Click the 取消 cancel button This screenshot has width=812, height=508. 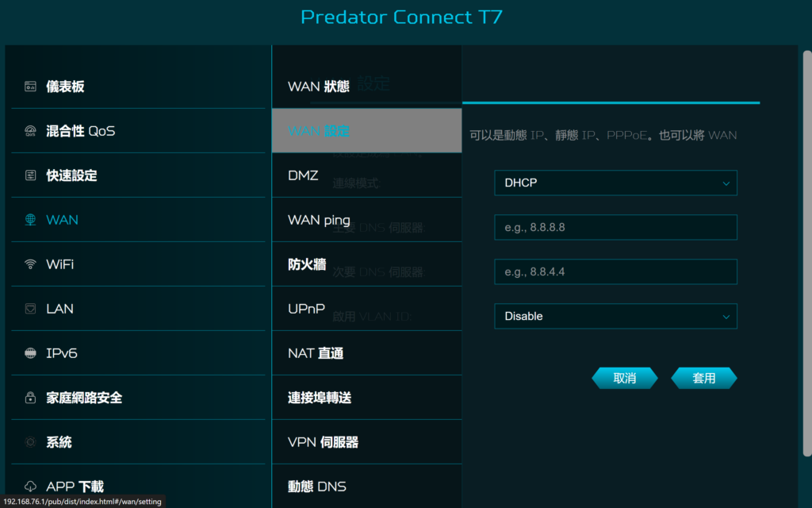625,378
